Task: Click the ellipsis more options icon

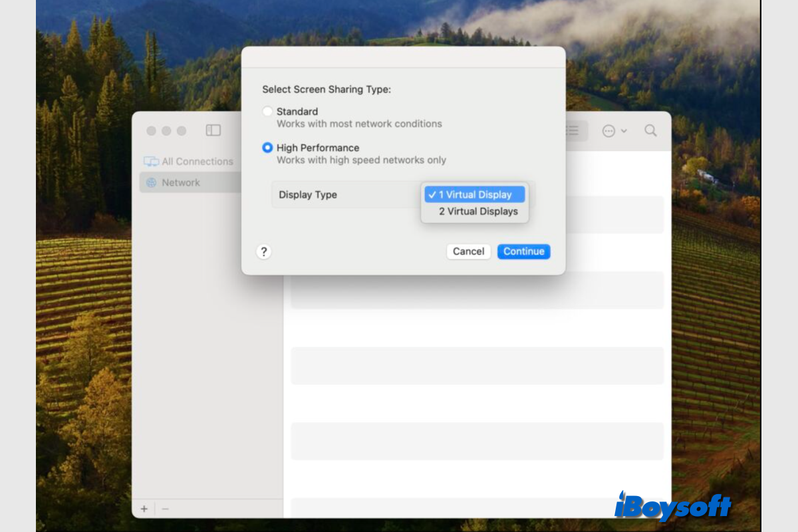Action: tap(608, 131)
